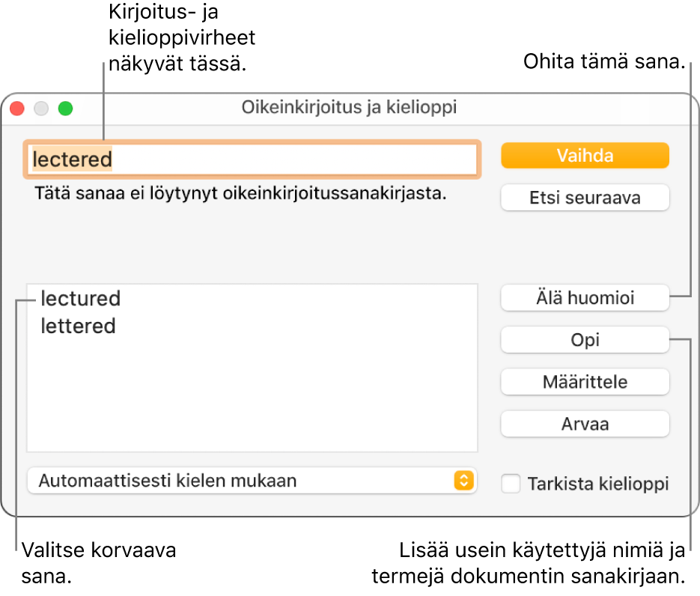This screenshot has height=596, width=700.
Task: Click empty area of the suggestions list
Action: (x=252, y=397)
